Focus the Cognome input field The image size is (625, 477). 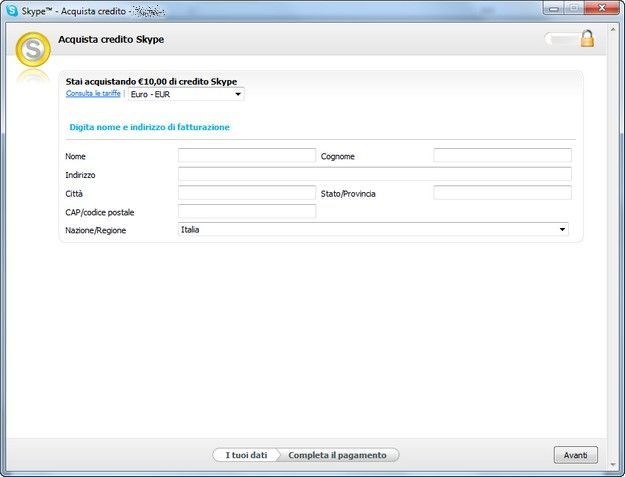pos(502,156)
